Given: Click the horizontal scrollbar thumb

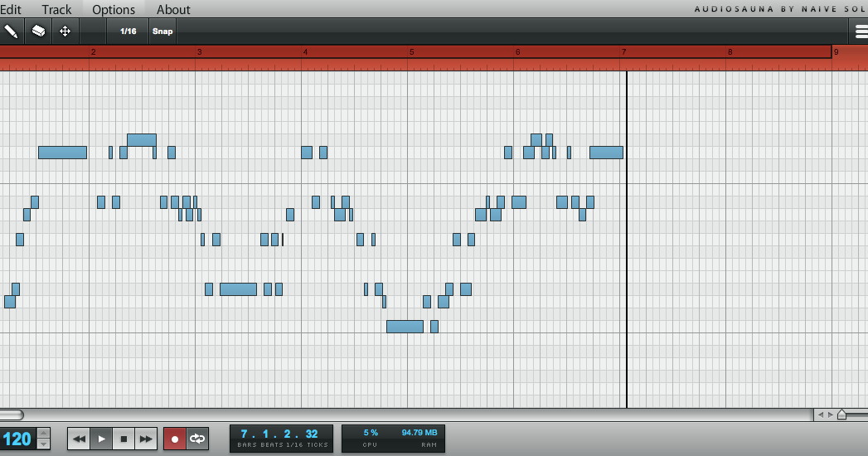Looking at the screenshot, I should tap(11, 415).
